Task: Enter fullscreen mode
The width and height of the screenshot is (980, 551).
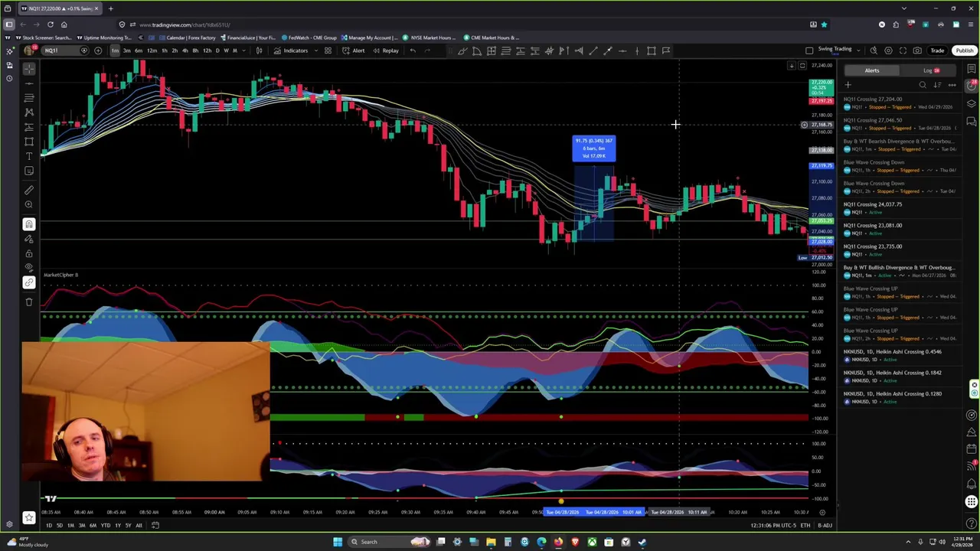Action: [903, 51]
